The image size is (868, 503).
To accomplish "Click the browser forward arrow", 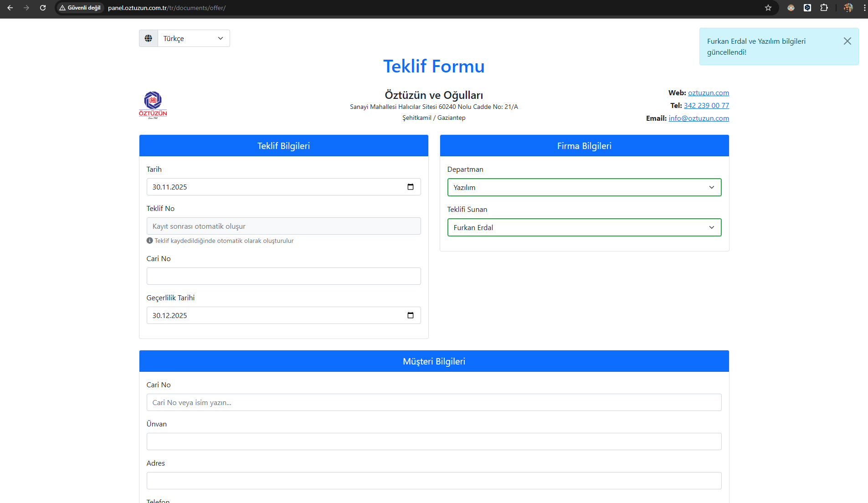I will click(x=26, y=8).
